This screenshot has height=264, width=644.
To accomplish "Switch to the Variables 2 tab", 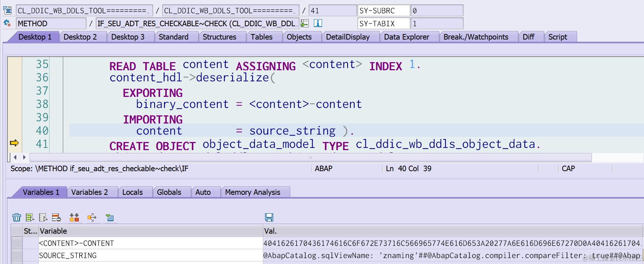I will coord(90,192).
